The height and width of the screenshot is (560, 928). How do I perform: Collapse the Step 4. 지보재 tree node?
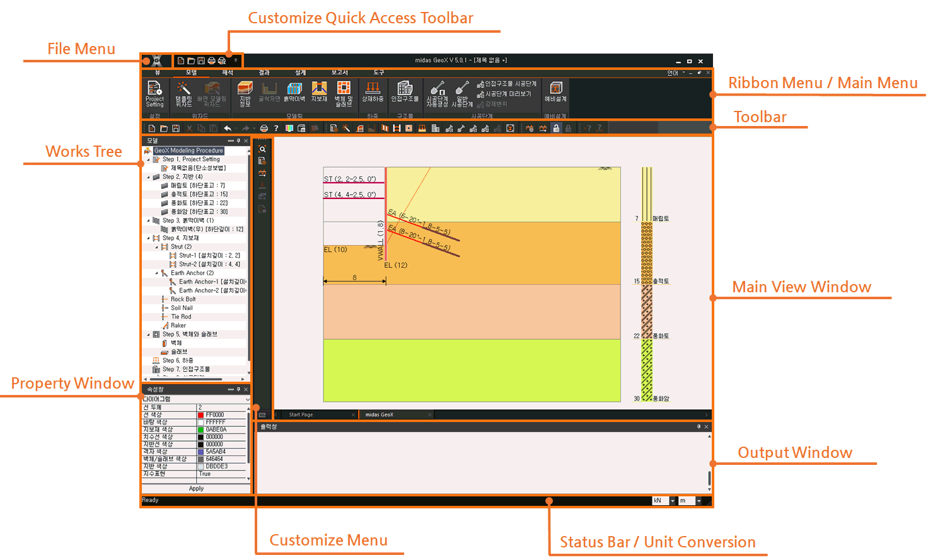click(149, 239)
